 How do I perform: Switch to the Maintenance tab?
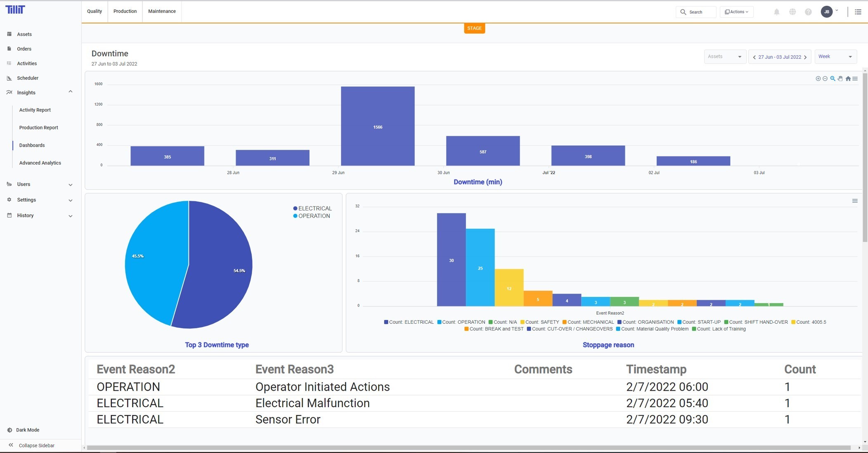[162, 11]
